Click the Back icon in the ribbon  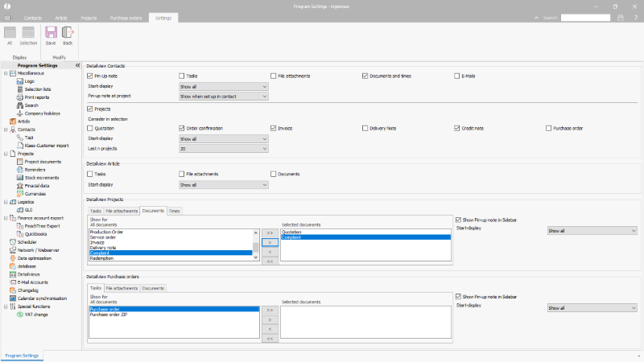click(68, 35)
